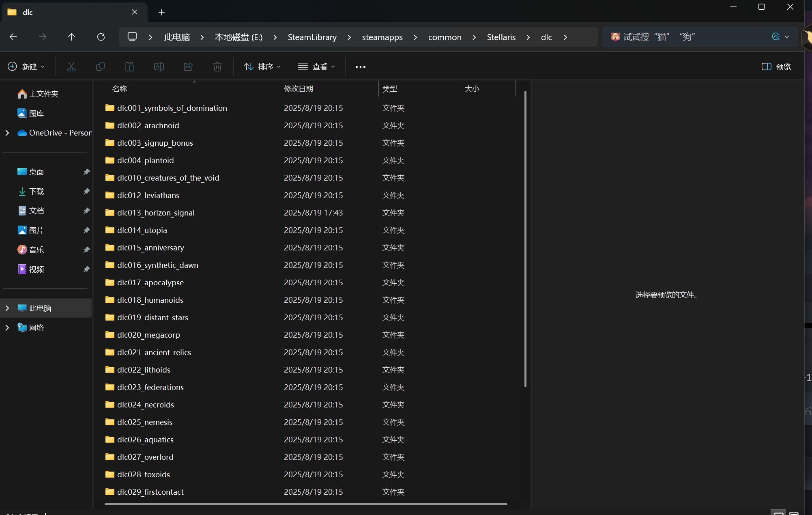Toggle the preview pane button

[776, 67]
